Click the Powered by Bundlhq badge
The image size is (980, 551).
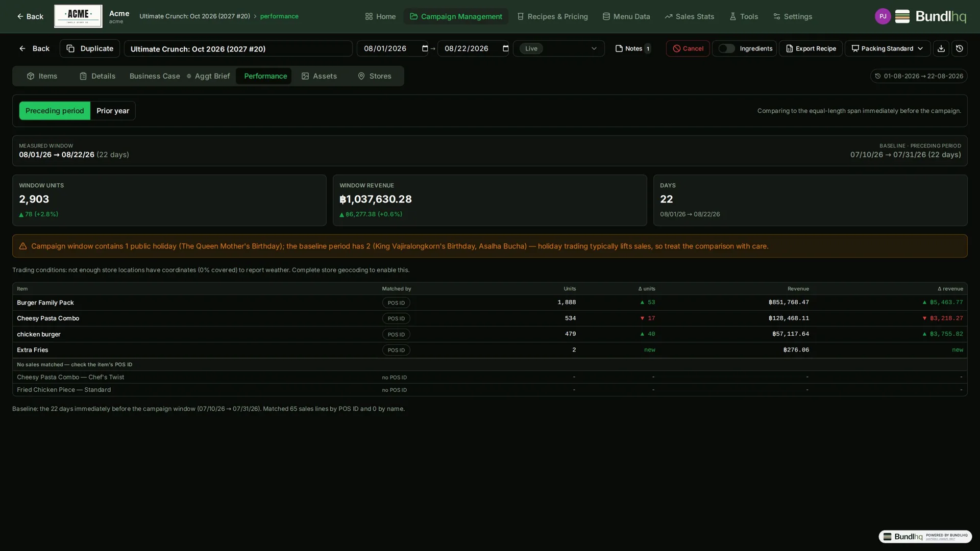(925, 537)
